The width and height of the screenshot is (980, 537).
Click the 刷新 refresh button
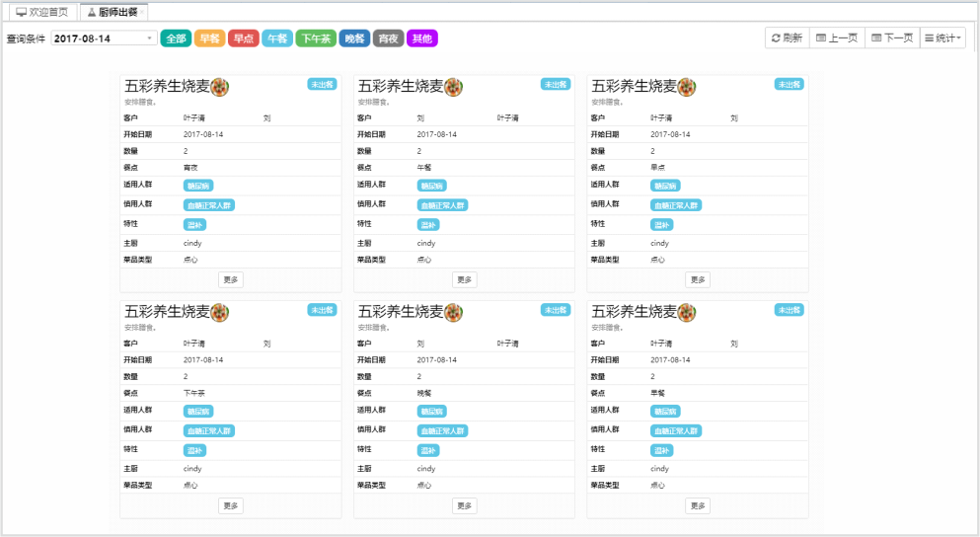point(787,38)
